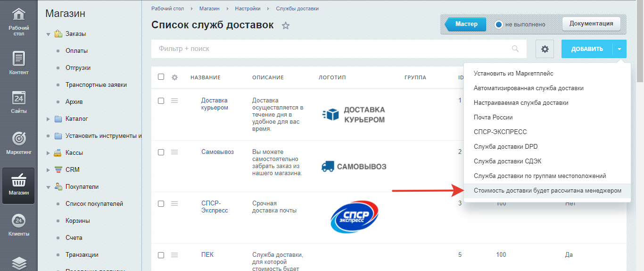Click the column settings gear in table header

click(174, 77)
